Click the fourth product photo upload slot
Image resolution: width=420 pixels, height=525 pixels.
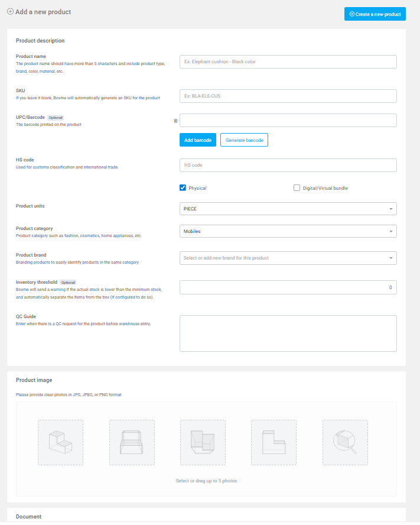[274, 442]
